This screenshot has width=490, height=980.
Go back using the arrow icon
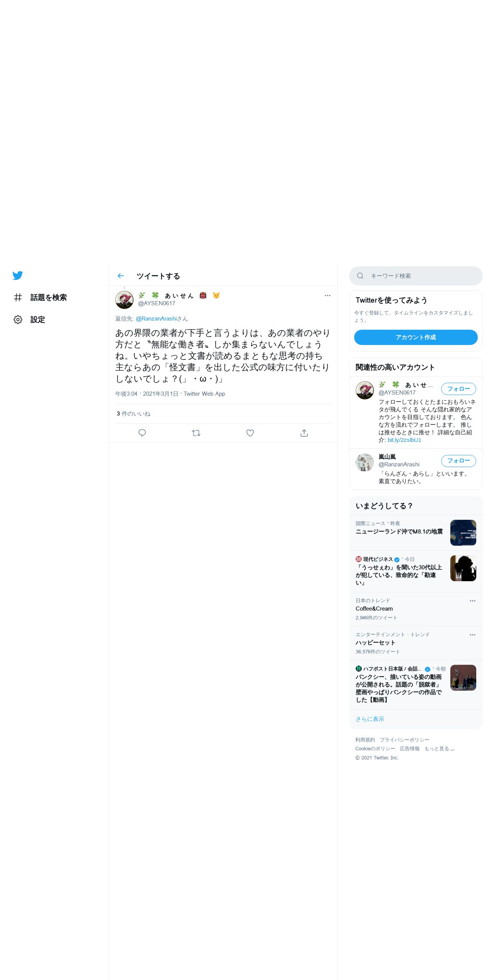point(121,276)
